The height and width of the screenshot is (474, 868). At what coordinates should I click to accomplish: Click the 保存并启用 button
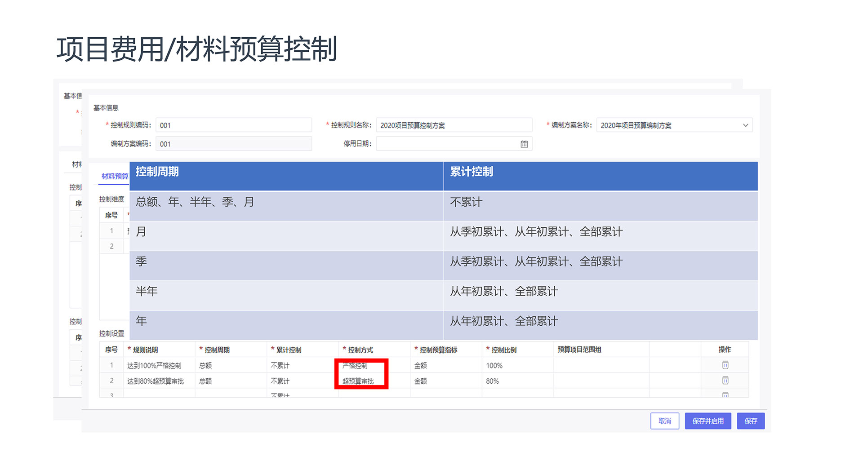[707, 421]
